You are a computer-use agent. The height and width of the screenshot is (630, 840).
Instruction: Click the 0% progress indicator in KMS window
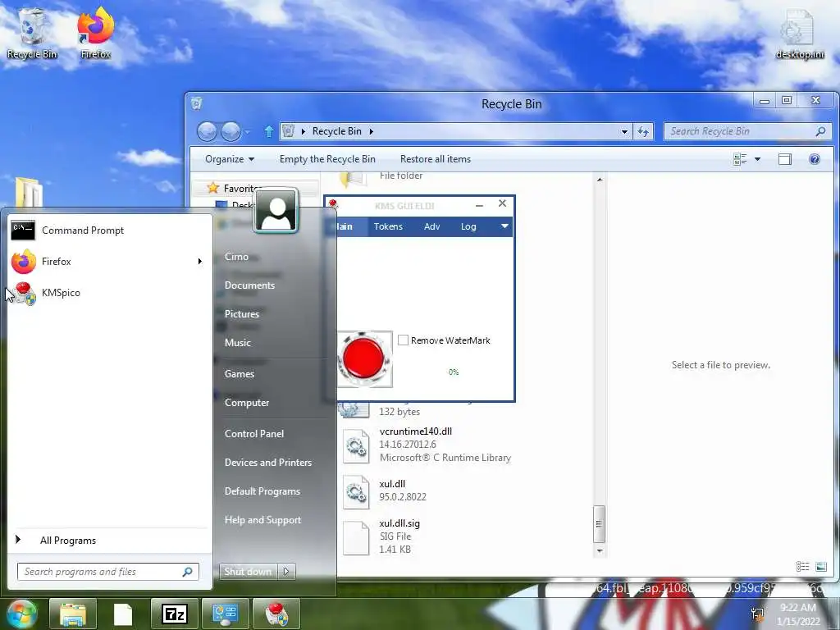point(454,372)
